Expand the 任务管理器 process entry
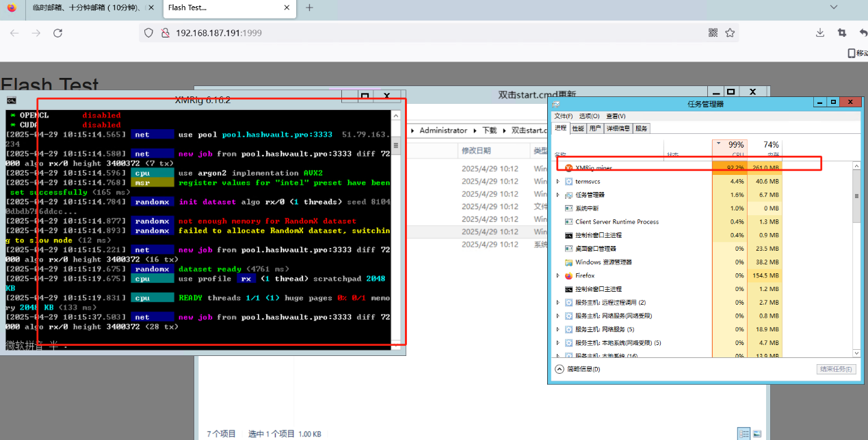The image size is (868, 440). pyautogui.click(x=558, y=195)
